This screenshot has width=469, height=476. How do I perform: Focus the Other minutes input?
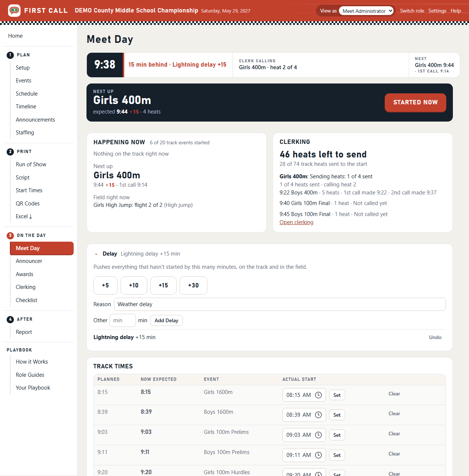(x=123, y=320)
